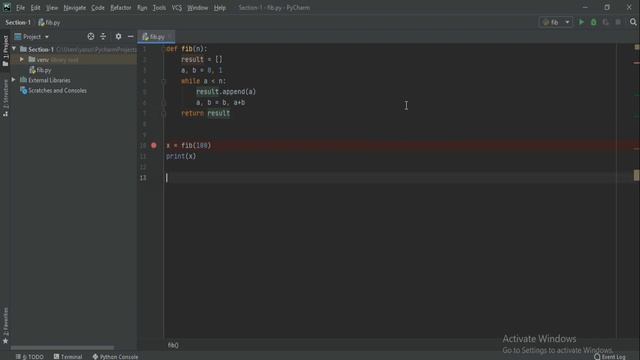Open the Tools menu

[x=159, y=8]
